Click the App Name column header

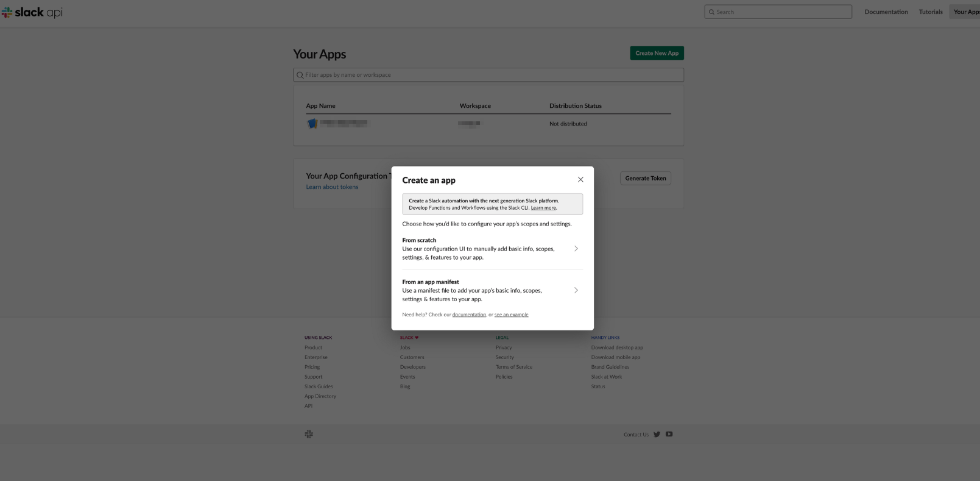click(320, 105)
